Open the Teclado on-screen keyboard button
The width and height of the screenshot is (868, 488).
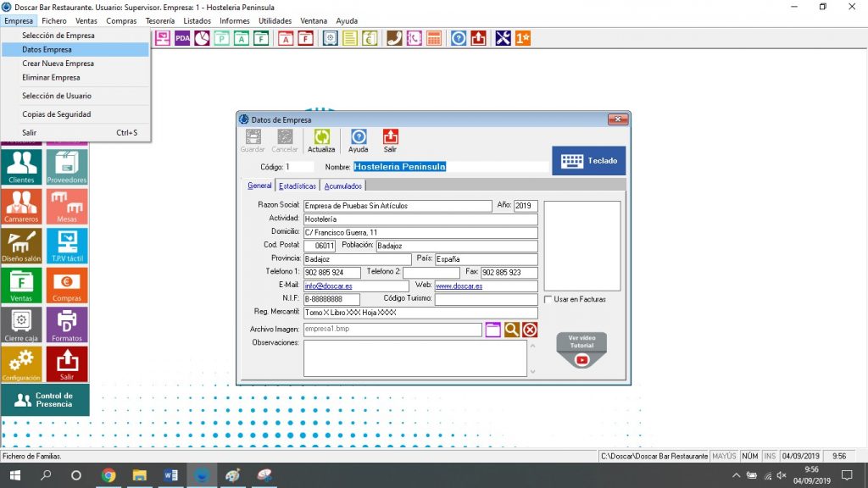589,160
